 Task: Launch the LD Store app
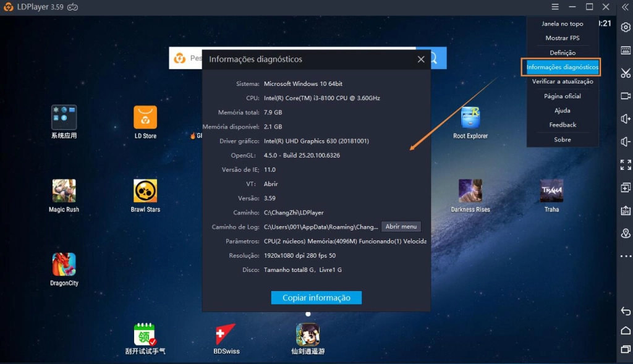pyautogui.click(x=145, y=122)
